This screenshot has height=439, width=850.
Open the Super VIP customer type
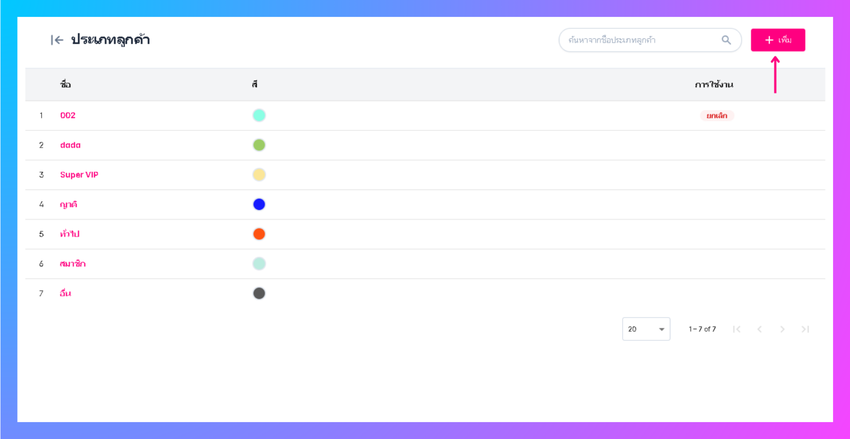(x=79, y=175)
